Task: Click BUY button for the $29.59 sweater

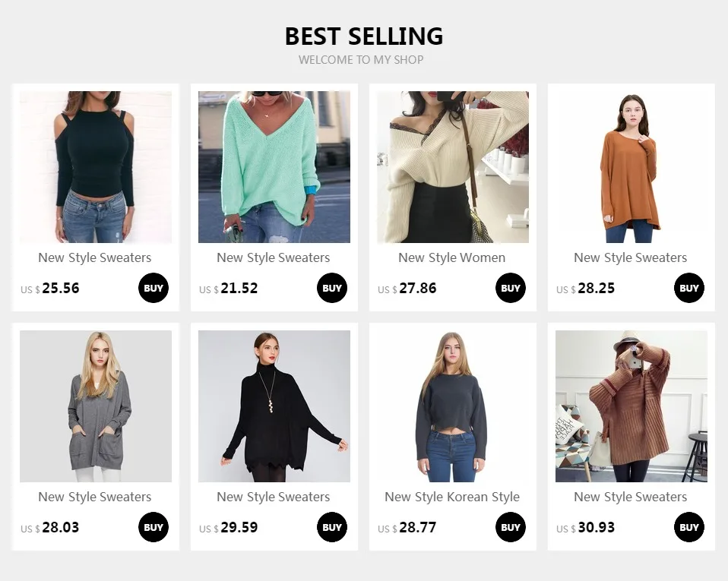Action: pyautogui.click(x=332, y=527)
